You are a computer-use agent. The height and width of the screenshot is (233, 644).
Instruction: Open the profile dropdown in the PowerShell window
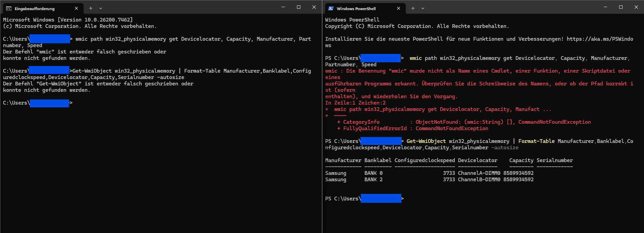click(423, 8)
